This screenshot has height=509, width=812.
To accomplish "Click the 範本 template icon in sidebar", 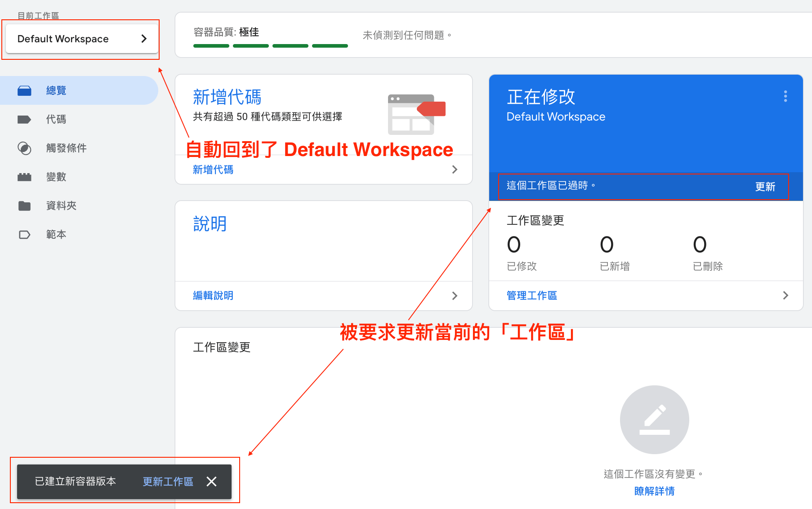I will 24,235.
